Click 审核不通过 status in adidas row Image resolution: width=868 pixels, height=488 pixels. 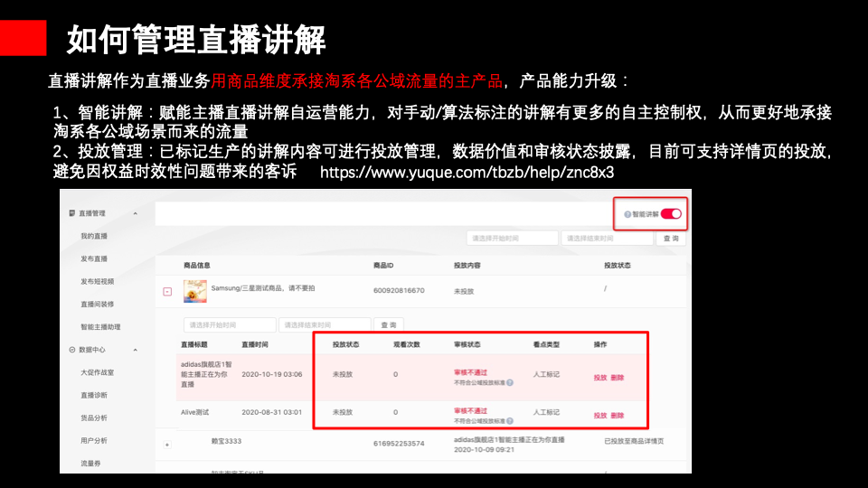[x=470, y=373]
